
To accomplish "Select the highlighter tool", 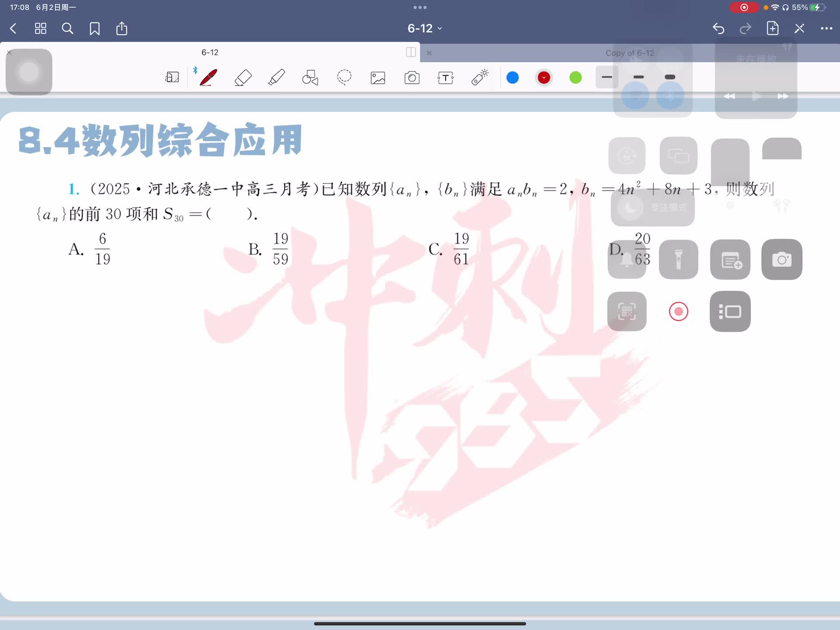I will [276, 78].
